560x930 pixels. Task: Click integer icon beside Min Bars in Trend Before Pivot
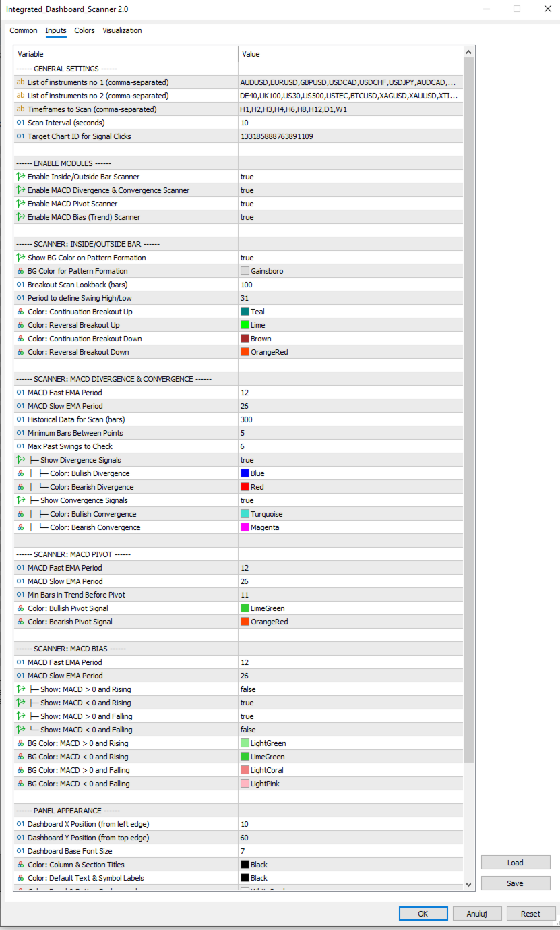[20, 595]
